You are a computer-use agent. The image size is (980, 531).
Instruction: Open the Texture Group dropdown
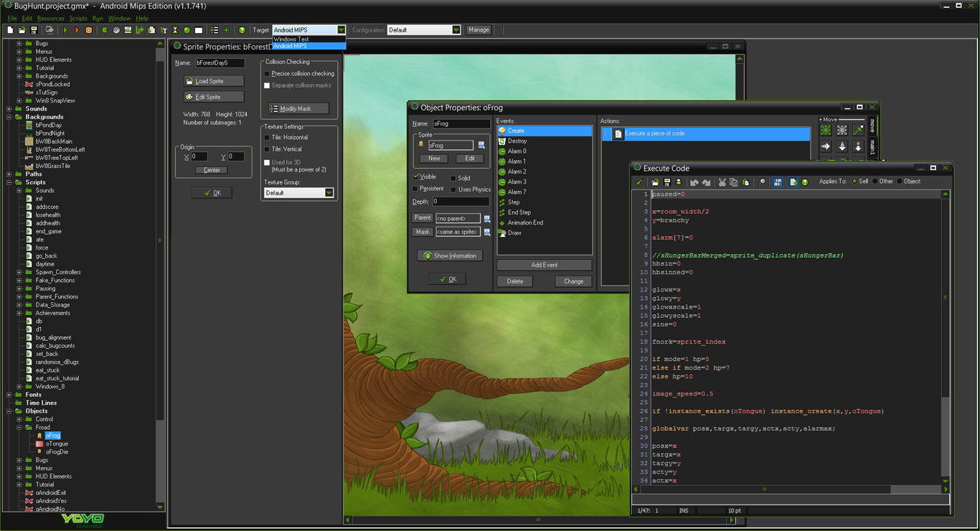pyautogui.click(x=329, y=193)
